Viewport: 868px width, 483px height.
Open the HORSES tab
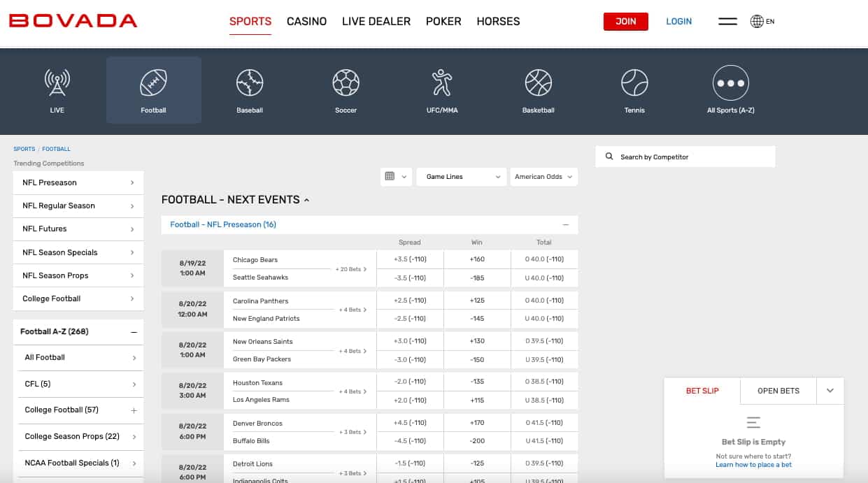tap(498, 22)
